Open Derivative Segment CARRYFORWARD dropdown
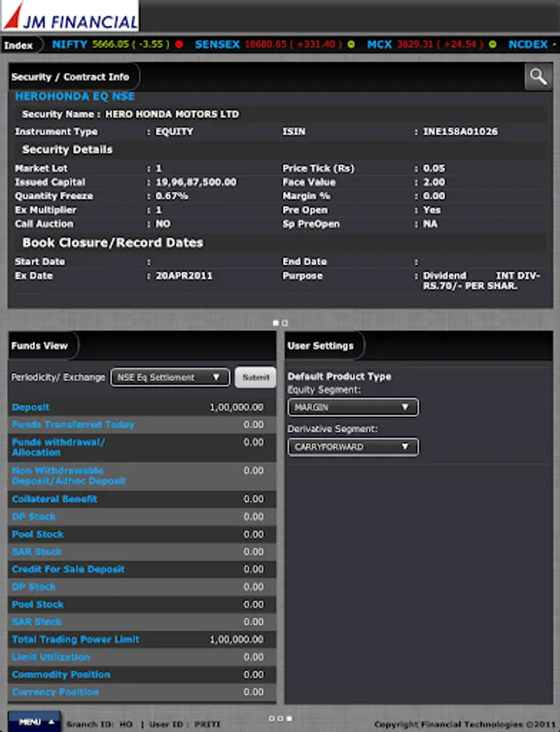The height and width of the screenshot is (732, 560). click(x=354, y=447)
